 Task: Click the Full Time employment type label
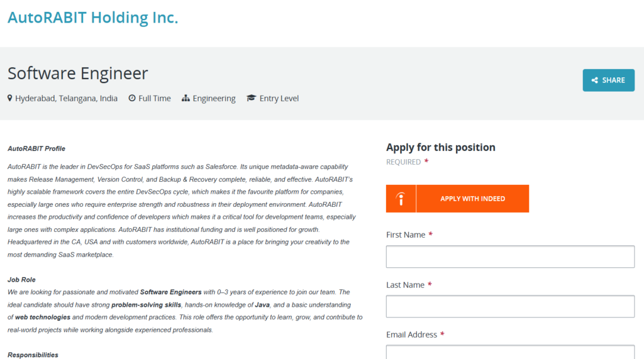point(155,99)
